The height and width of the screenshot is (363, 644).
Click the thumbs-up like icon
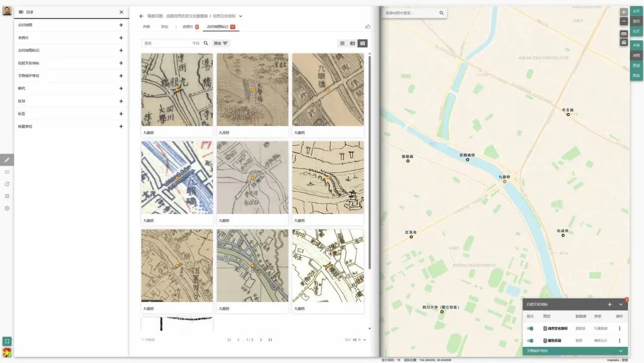pos(368,26)
